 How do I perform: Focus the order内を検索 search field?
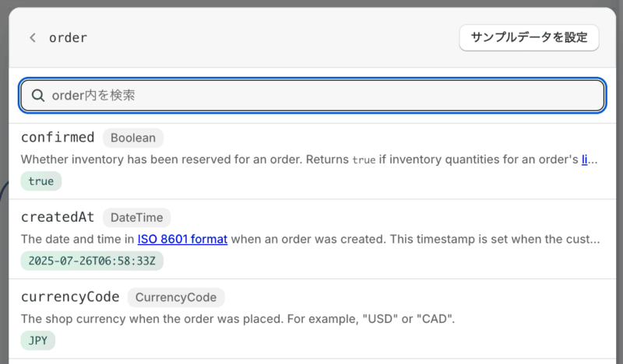coord(312,96)
